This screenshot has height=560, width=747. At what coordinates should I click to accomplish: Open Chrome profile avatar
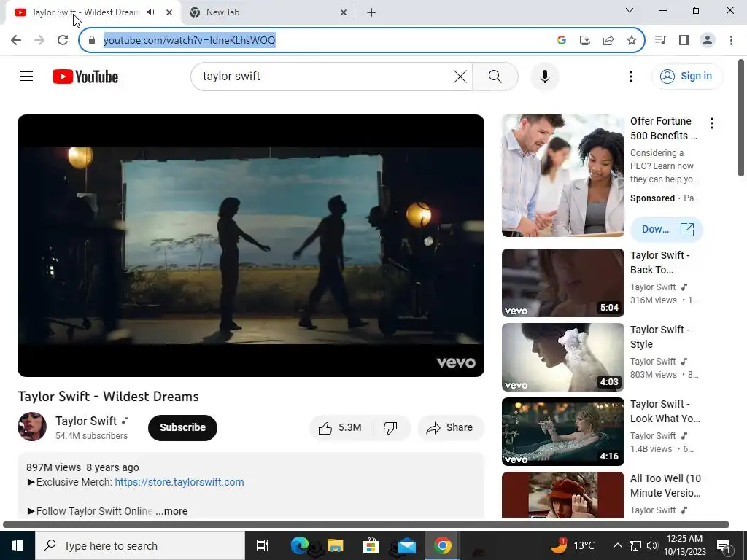708,40
